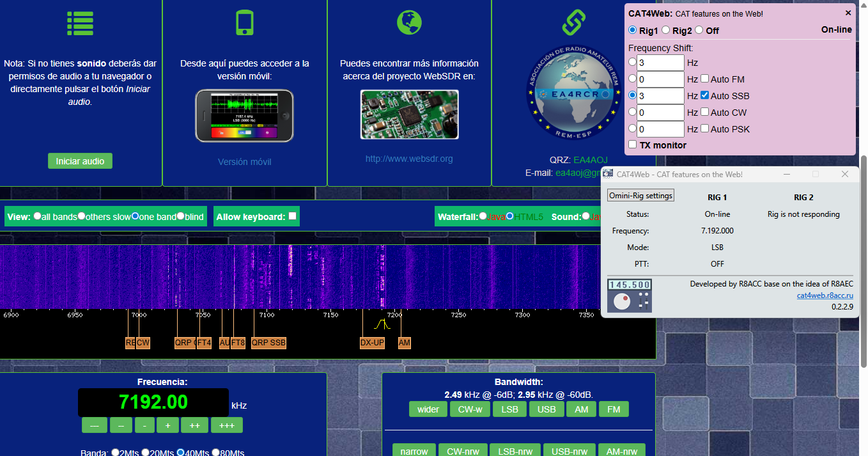Open the cat4web.r8acc.ru link
Screen dimensions: 868x456
(x=825, y=295)
